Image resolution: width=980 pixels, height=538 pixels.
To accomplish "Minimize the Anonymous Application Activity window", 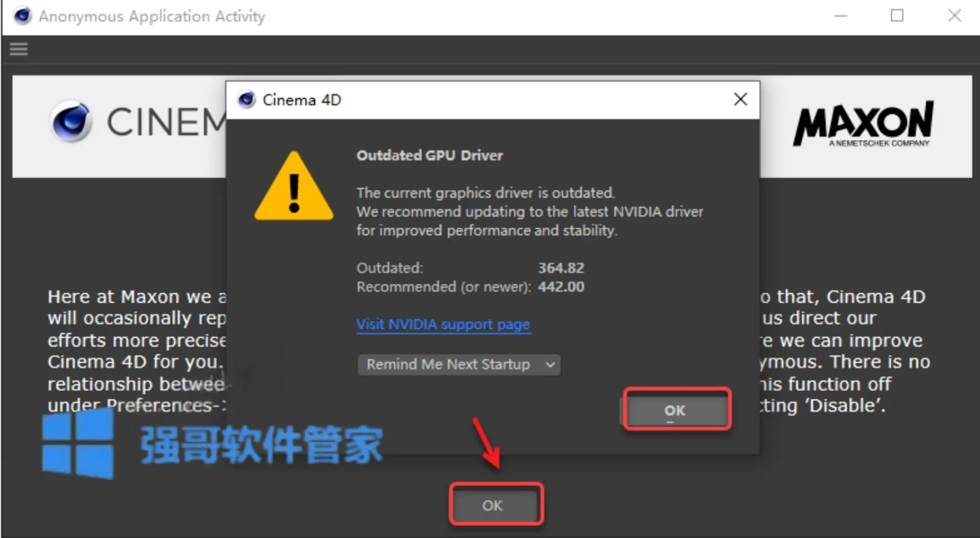I will point(841,16).
